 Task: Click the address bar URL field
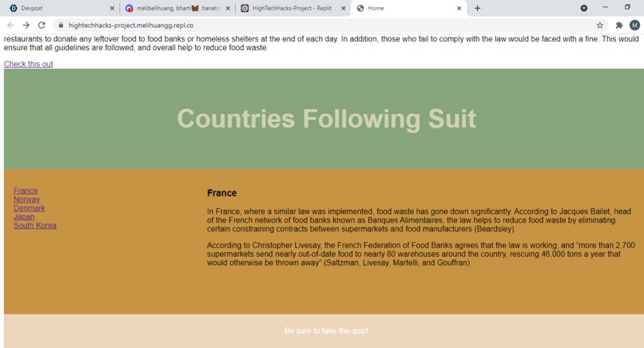pos(328,25)
